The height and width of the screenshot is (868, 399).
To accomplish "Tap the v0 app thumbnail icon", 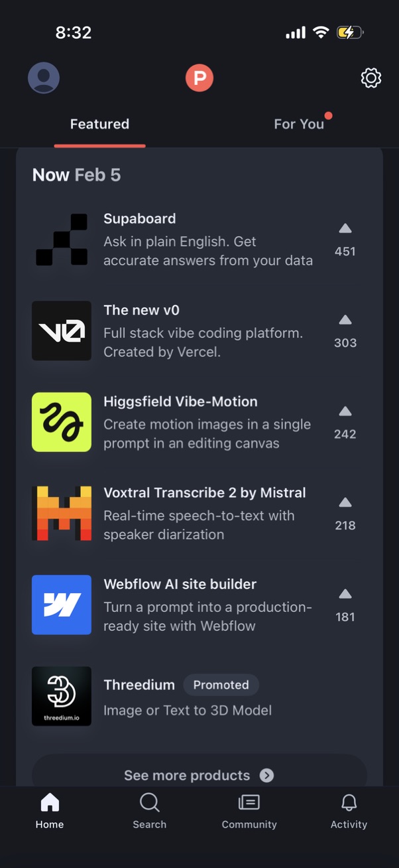I will (x=61, y=330).
